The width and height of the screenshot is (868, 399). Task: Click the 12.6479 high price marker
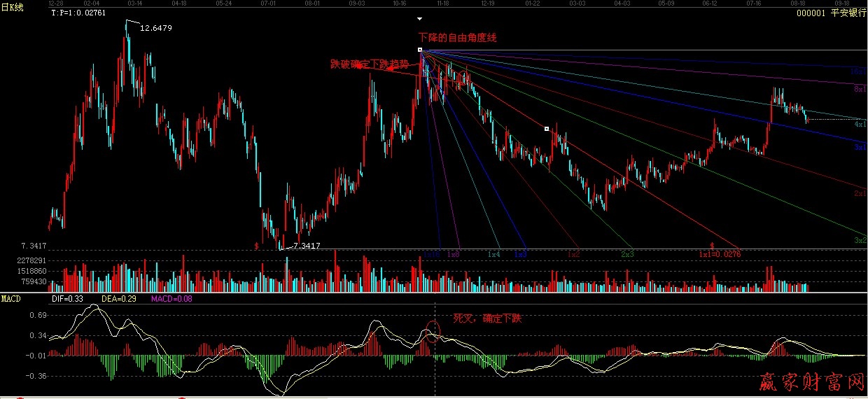(155, 28)
